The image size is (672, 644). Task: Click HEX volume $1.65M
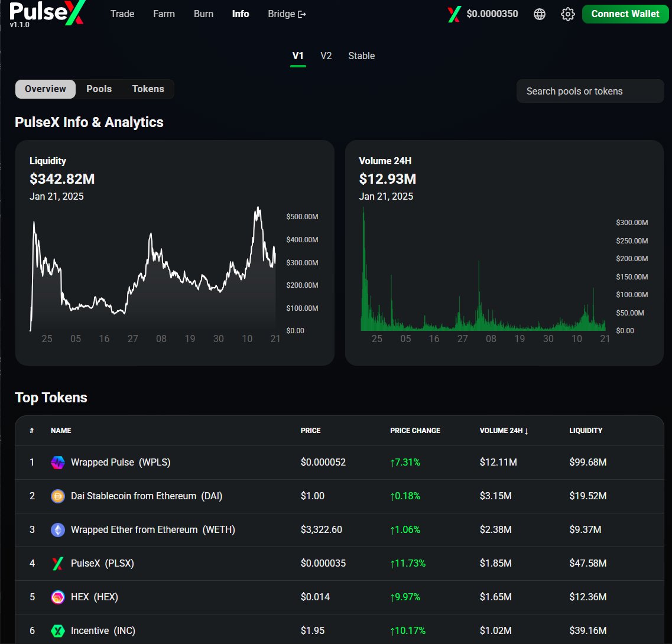495,597
